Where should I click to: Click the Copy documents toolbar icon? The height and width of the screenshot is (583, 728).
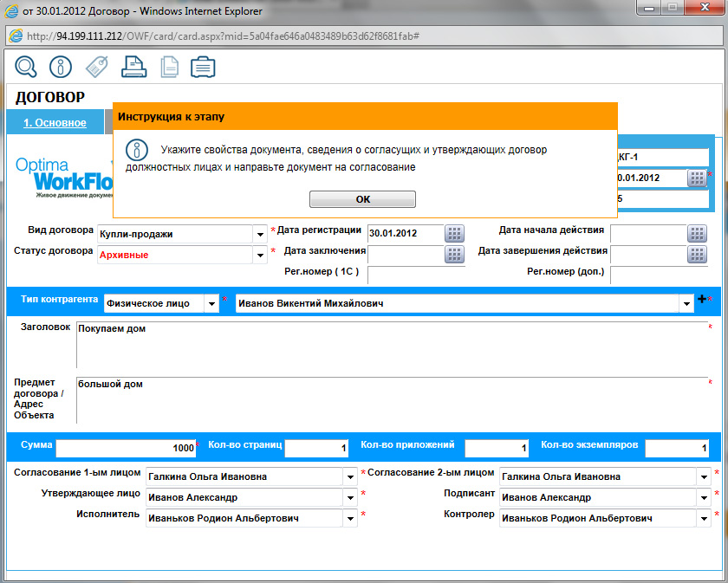coord(167,66)
